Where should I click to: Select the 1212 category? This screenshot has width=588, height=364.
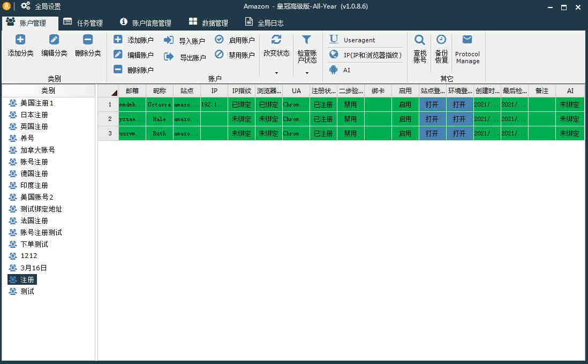click(x=23, y=256)
